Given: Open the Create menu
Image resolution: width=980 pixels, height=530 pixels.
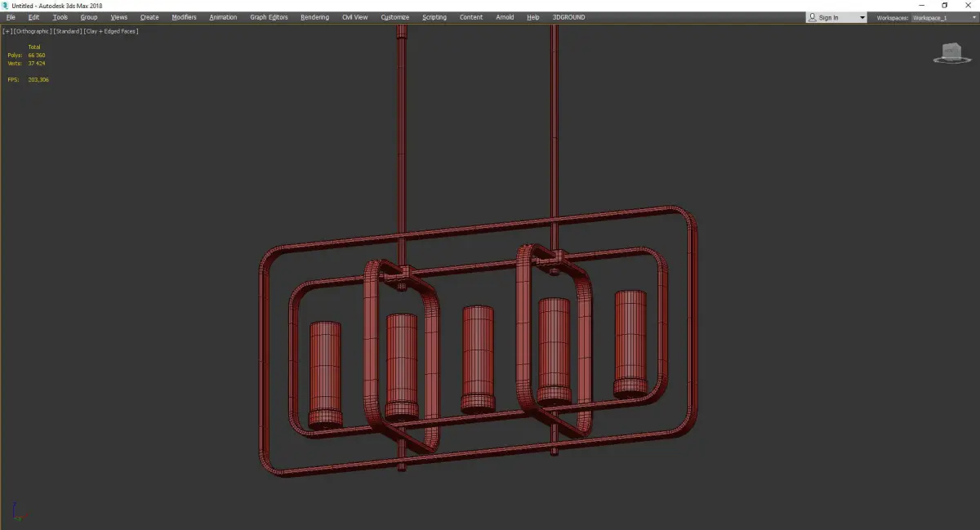Looking at the screenshot, I should coord(149,17).
